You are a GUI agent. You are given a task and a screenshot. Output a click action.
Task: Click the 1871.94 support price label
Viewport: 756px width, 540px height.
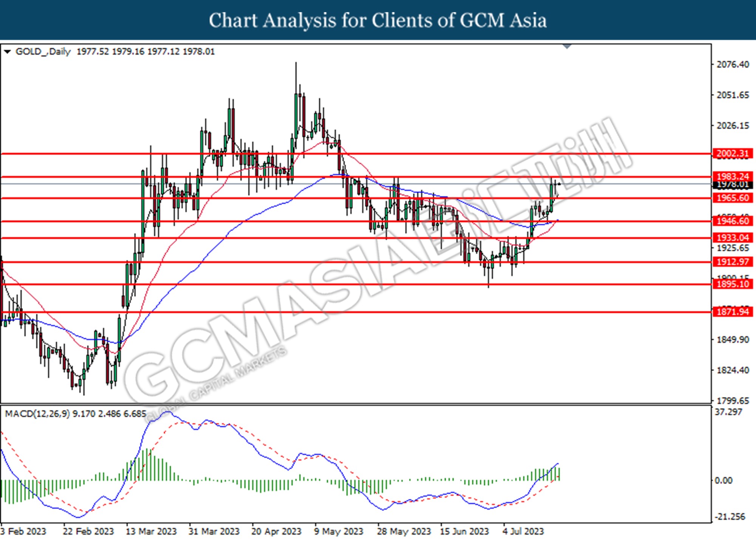[733, 312]
